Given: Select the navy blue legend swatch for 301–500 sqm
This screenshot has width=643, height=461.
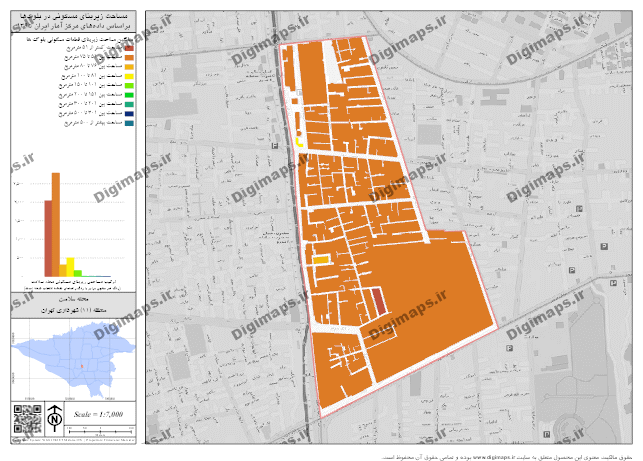Looking at the screenshot, I should click(129, 114).
